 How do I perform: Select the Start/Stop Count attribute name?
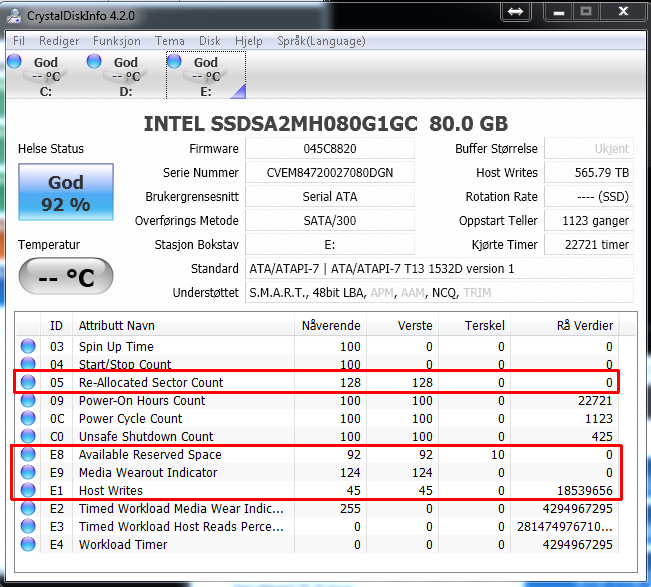125,364
